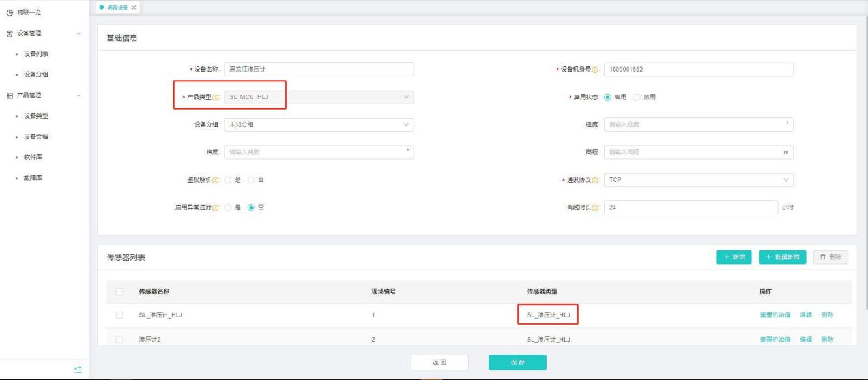
Task: Open 软件库 in the sidebar menu
Action: coord(32,157)
